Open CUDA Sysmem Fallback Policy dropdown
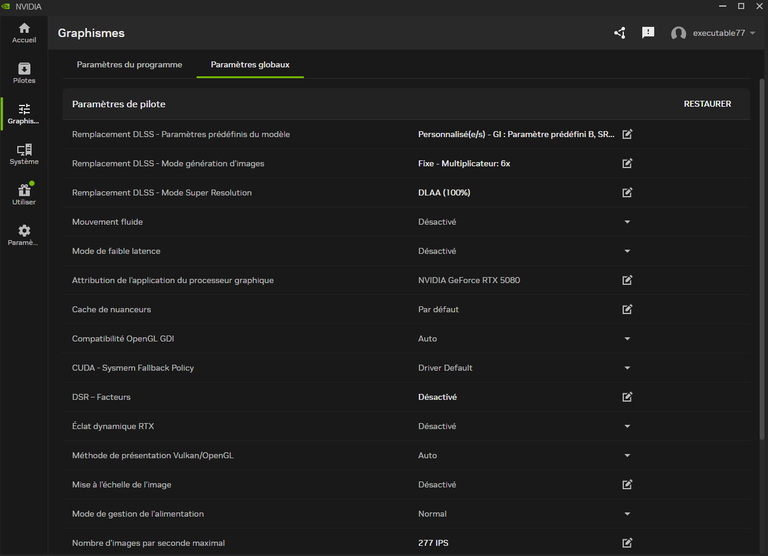This screenshot has width=768, height=556. point(627,368)
